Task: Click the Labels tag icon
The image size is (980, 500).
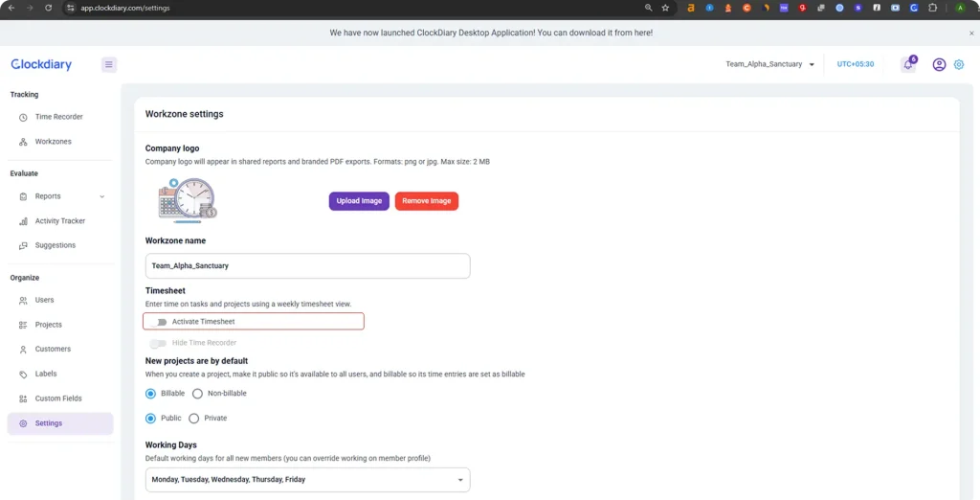Action: [23, 375]
